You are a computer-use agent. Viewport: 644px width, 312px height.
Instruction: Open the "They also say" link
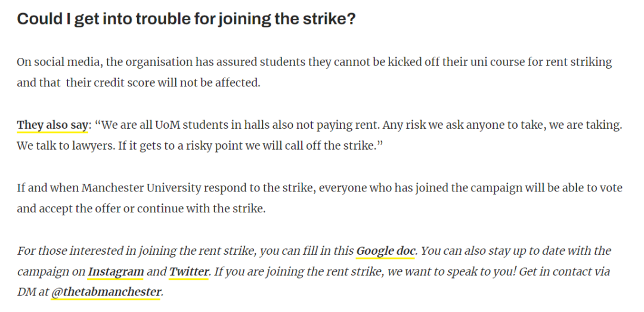pos(52,125)
